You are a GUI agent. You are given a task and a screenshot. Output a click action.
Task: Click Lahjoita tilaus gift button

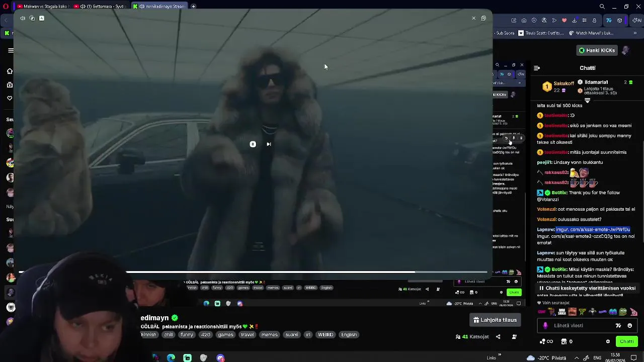(x=496, y=320)
